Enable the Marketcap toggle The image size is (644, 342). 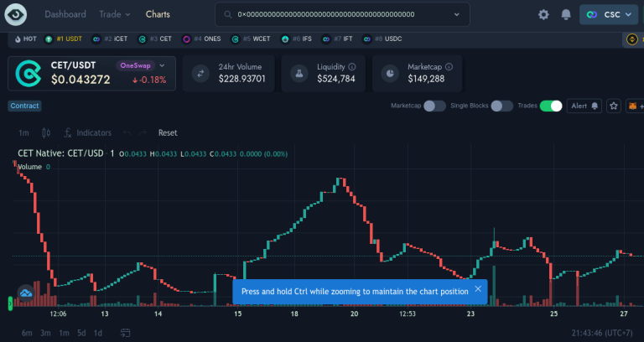pos(434,106)
